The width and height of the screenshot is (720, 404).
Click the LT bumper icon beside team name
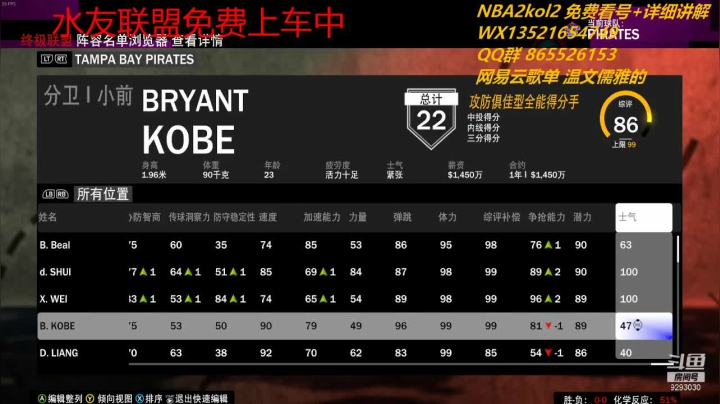[x=47, y=59]
